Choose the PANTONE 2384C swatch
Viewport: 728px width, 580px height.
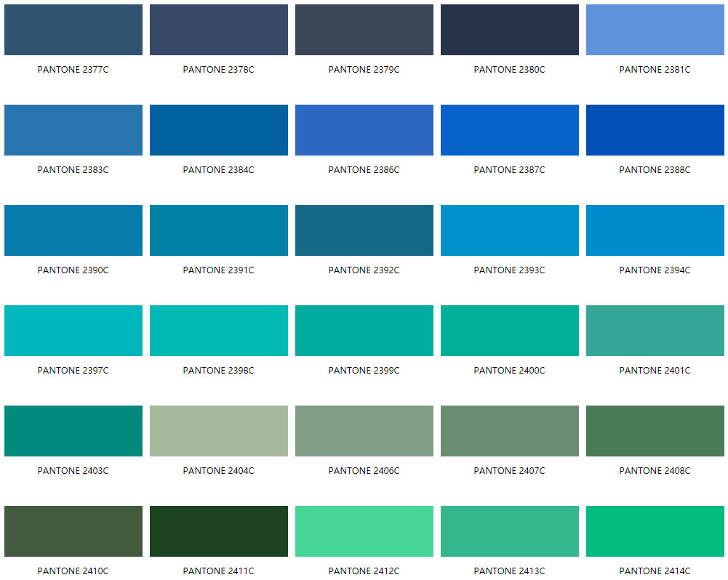218,130
